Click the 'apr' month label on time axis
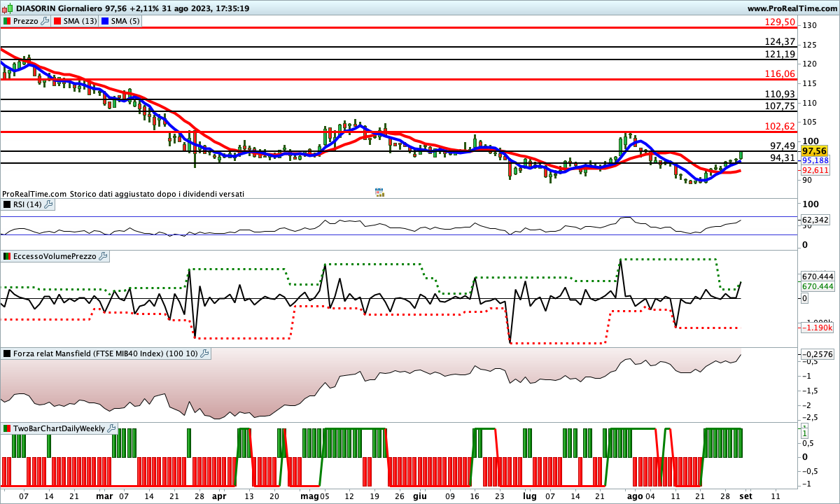 click(219, 496)
